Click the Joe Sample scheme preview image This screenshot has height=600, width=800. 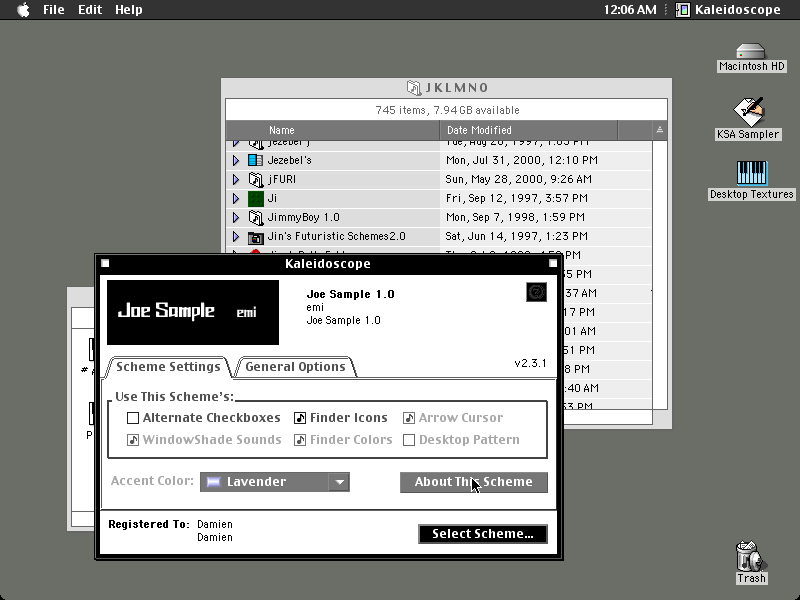tap(193, 312)
